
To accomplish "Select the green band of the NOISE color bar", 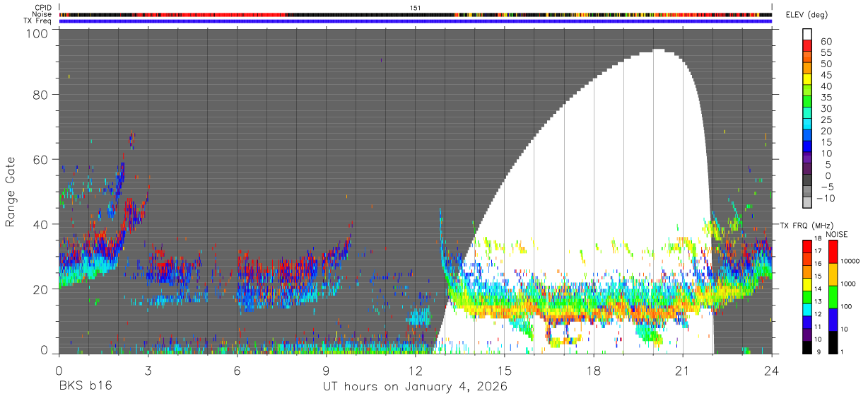I will (x=832, y=296).
